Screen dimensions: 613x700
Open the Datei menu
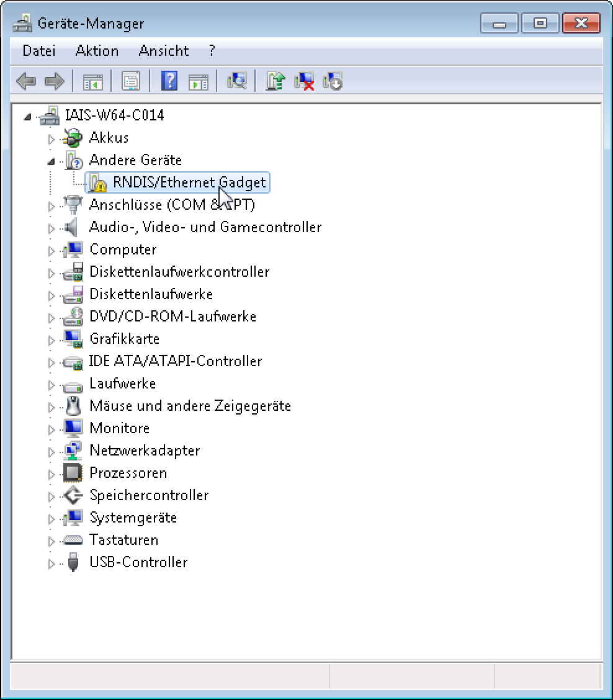[38, 51]
